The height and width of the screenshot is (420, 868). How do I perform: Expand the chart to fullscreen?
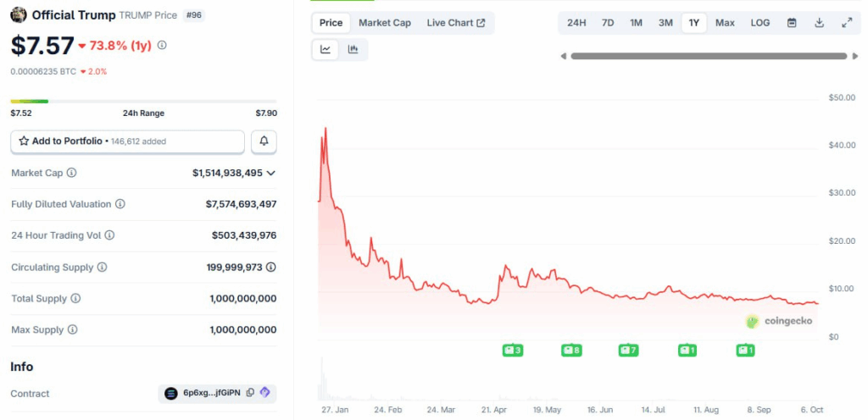pyautogui.click(x=846, y=23)
